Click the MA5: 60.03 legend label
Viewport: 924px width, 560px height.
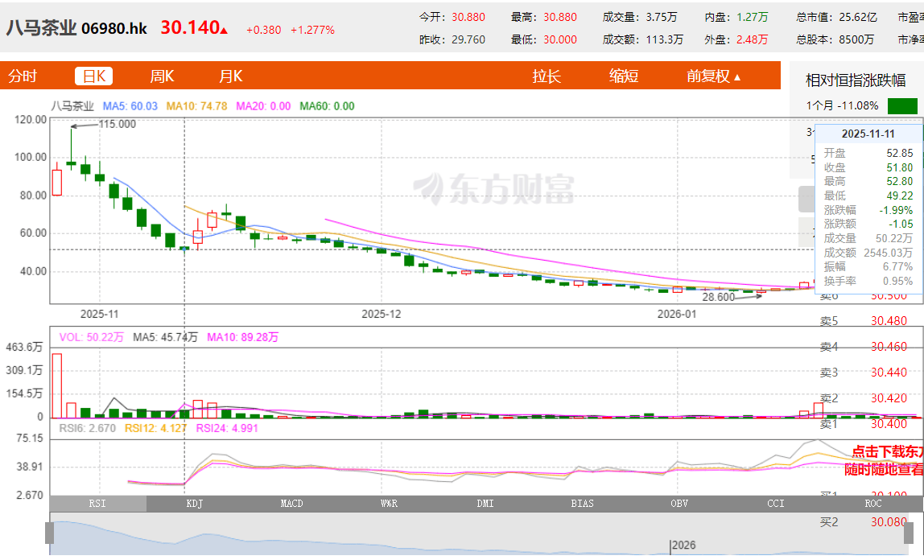(x=130, y=106)
